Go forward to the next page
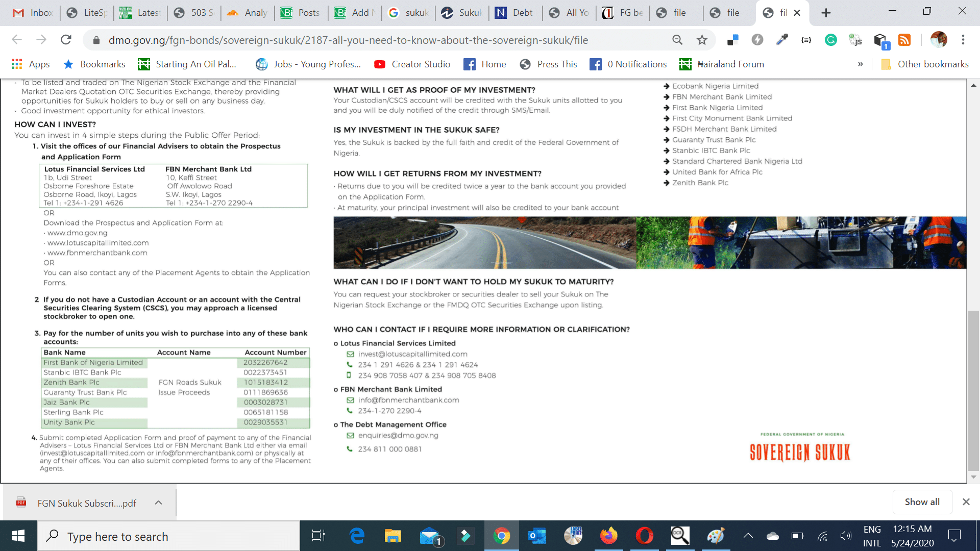The height and width of the screenshot is (551, 980). point(41,40)
